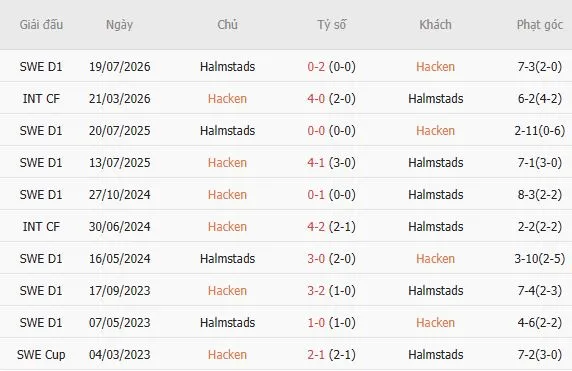Image resolution: width=572 pixels, height=371 pixels.
Task: Select Hacken away team on 07/05/2023
Action: [436, 323]
